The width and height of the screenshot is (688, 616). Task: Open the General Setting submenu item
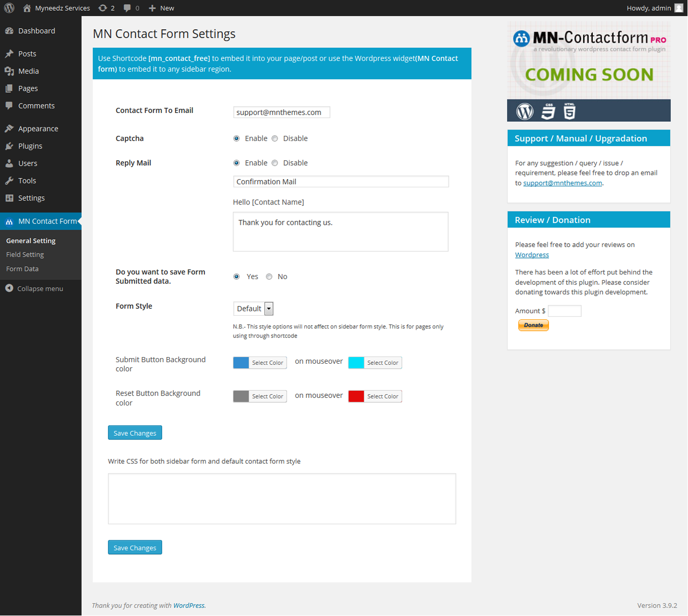point(31,241)
